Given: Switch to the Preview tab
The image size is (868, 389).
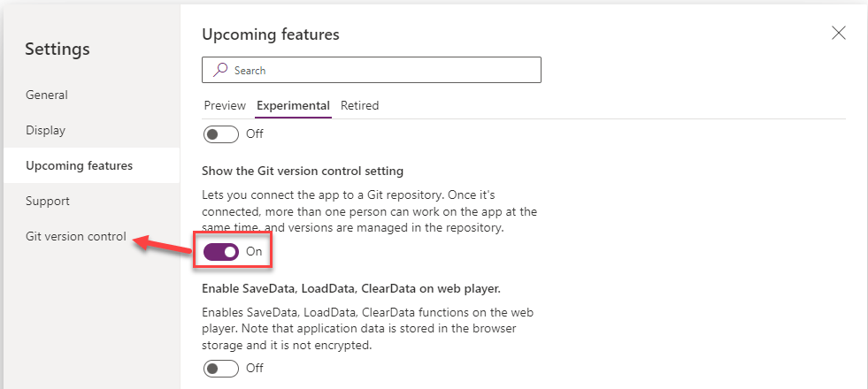Looking at the screenshot, I should click(x=225, y=105).
